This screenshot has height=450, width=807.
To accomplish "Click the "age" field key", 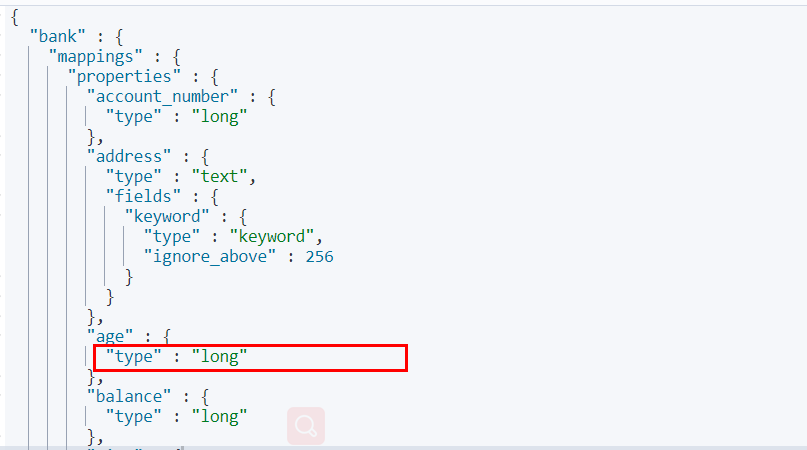I will click(x=108, y=337).
